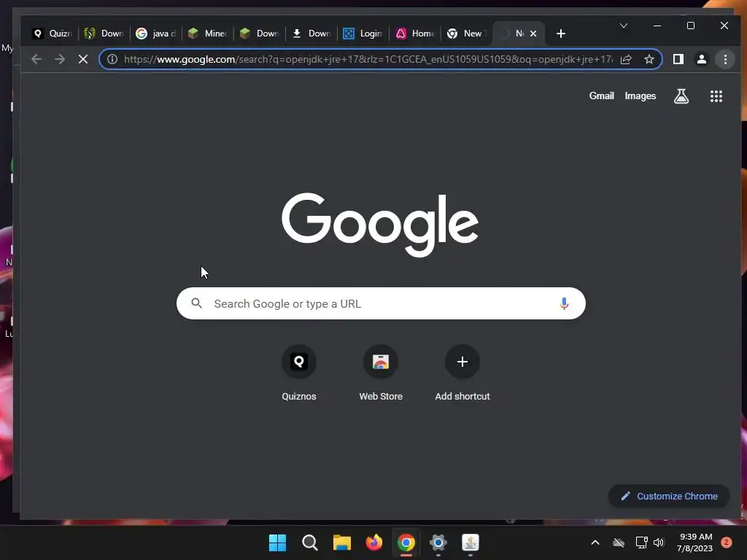Open volume control in system tray
747x560 pixels.
coord(659,542)
